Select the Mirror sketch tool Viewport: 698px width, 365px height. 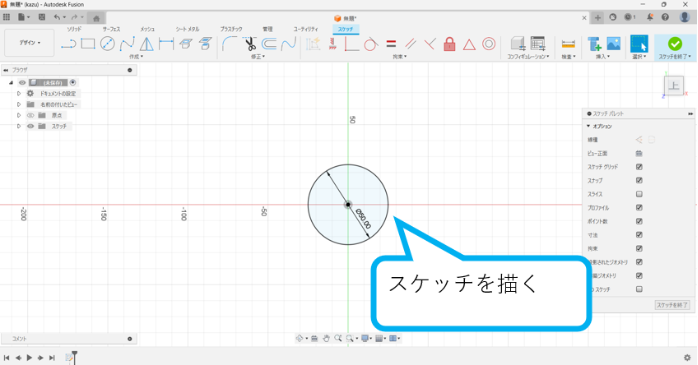146,44
